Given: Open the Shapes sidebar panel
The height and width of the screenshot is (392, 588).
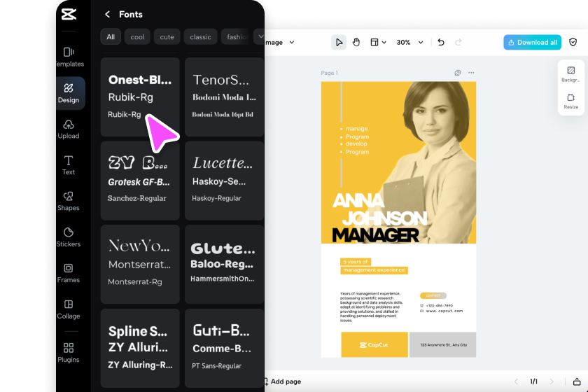Looking at the screenshot, I should (x=69, y=201).
